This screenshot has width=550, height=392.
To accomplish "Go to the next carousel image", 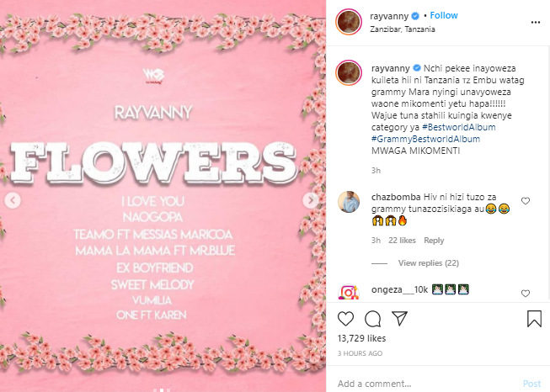I will point(311,200).
